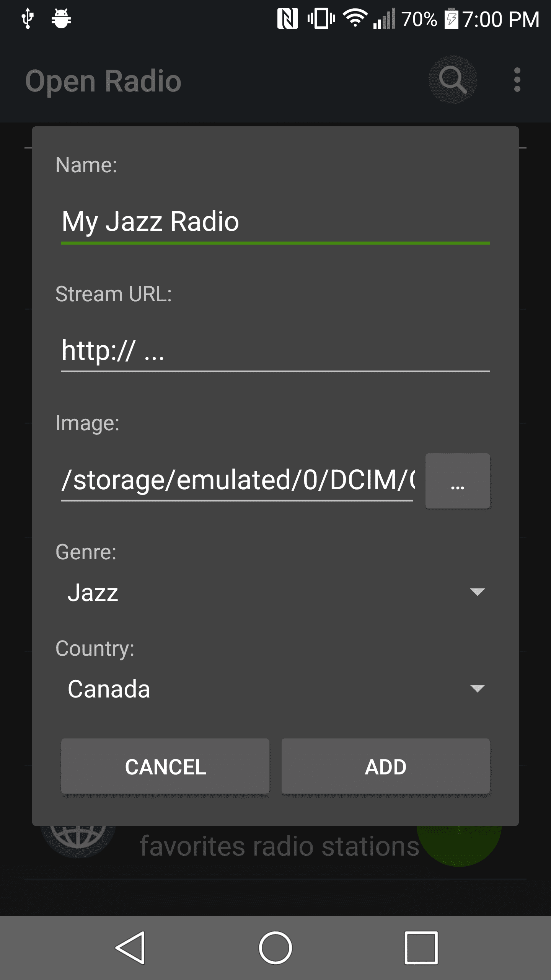Open recent apps square button
Screen dimensions: 551x980
pos(421,947)
